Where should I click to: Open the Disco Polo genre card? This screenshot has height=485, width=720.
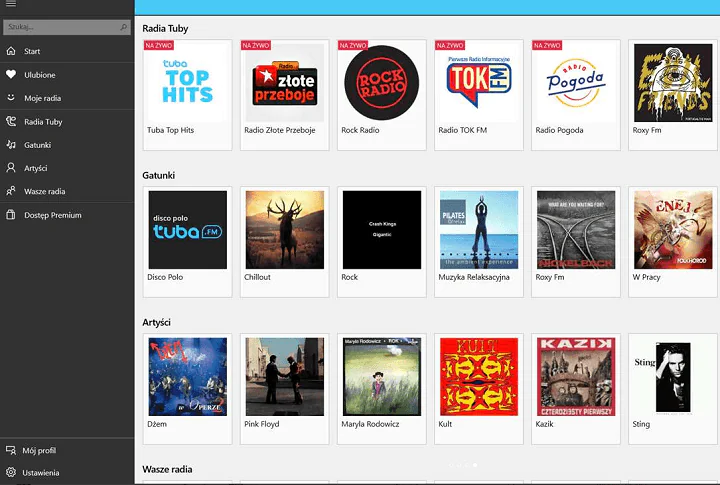click(x=187, y=242)
